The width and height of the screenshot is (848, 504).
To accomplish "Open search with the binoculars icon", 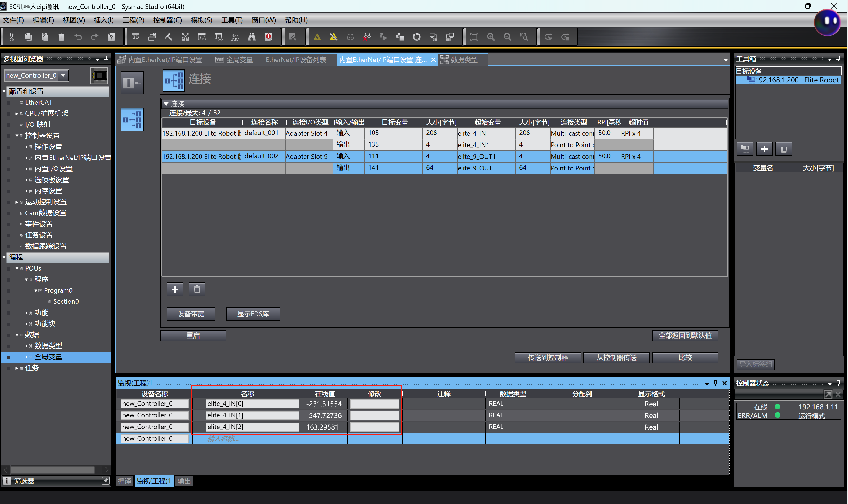I will 252,37.
